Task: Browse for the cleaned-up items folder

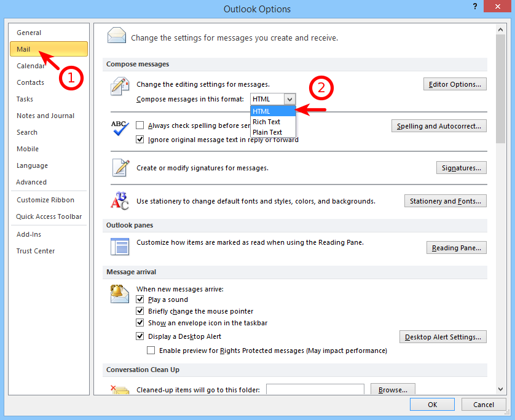Action: [393, 389]
